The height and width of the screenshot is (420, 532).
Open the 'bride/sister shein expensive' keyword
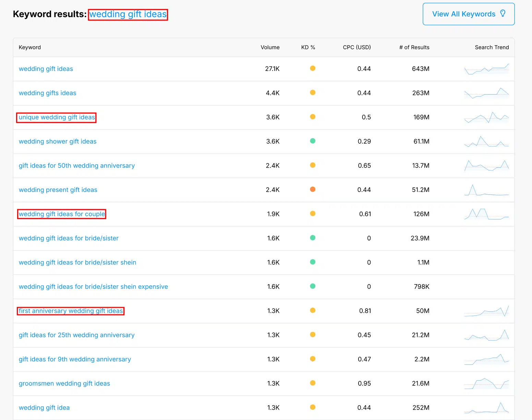coord(93,287)
